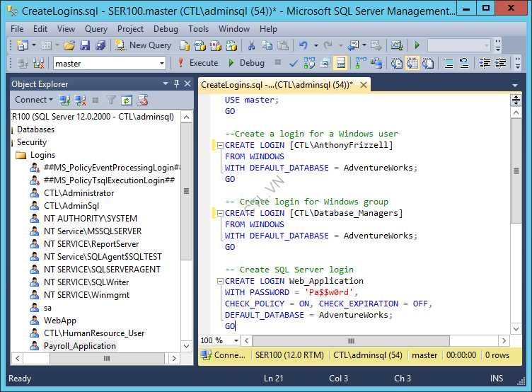Open the Help menu
Screen dimensions: 532x392
(x=268, y=29)
